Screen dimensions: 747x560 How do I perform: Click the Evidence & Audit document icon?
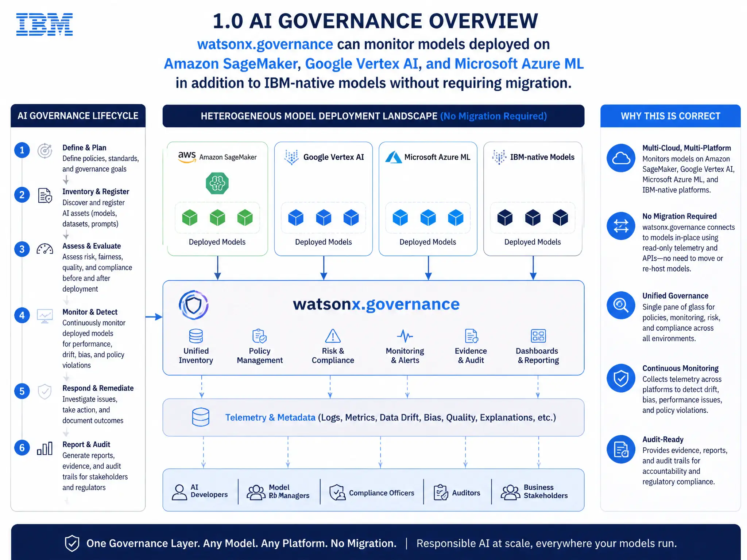click(471, 336)
